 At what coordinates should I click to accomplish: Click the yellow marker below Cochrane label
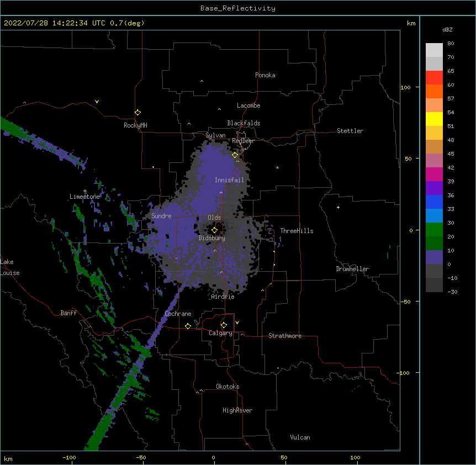188,326
